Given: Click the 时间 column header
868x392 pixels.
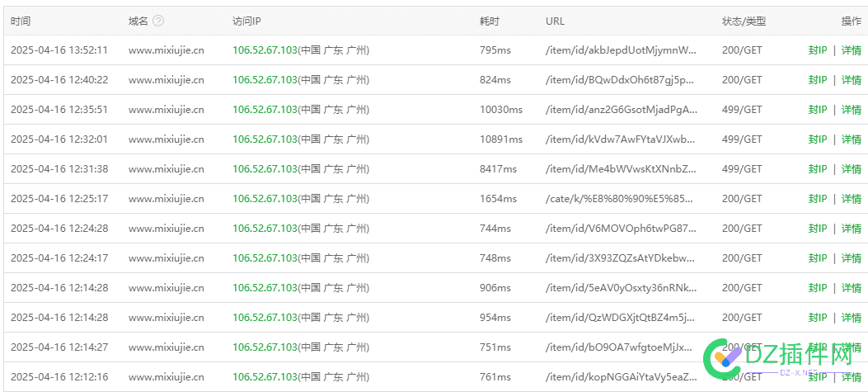Looking at the screenshot, I should pyautogui.click(x=21, y=21).
